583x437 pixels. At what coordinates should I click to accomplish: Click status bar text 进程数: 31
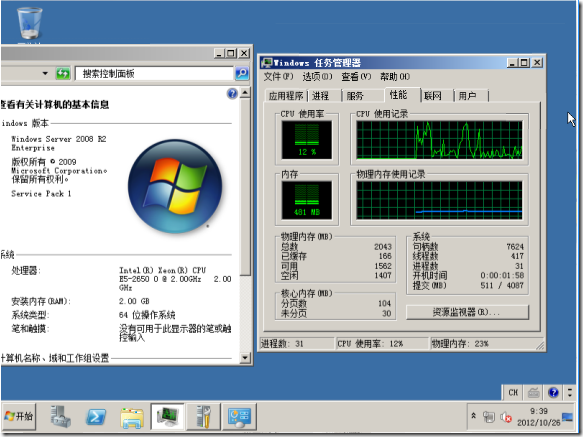click(x=282, y=344)
